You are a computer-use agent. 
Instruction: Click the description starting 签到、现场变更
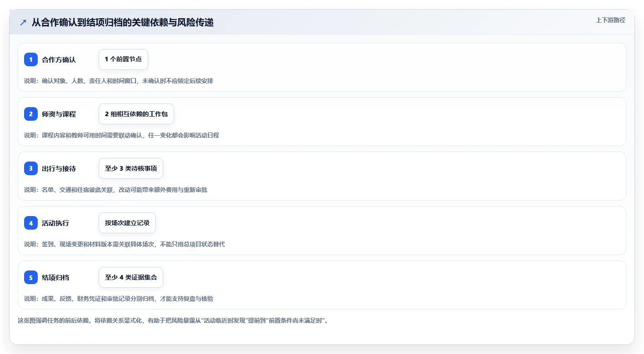[125, 244]
